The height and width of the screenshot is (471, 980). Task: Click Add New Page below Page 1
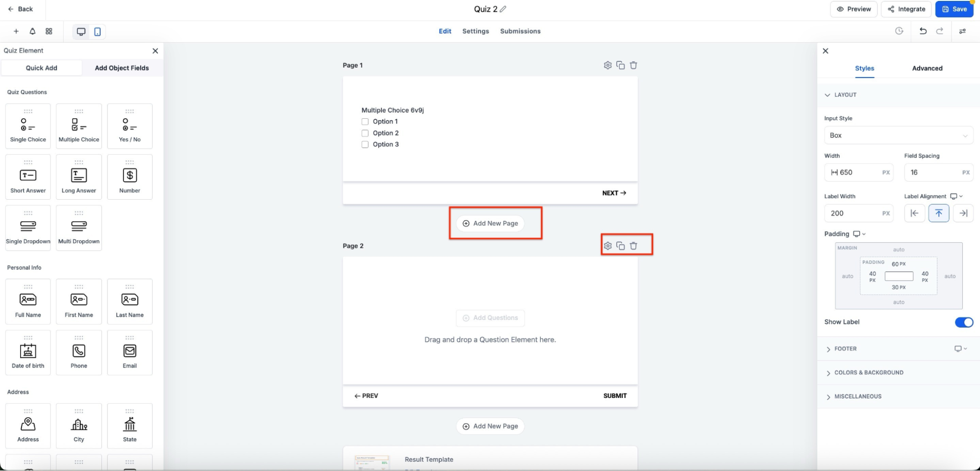490,223
